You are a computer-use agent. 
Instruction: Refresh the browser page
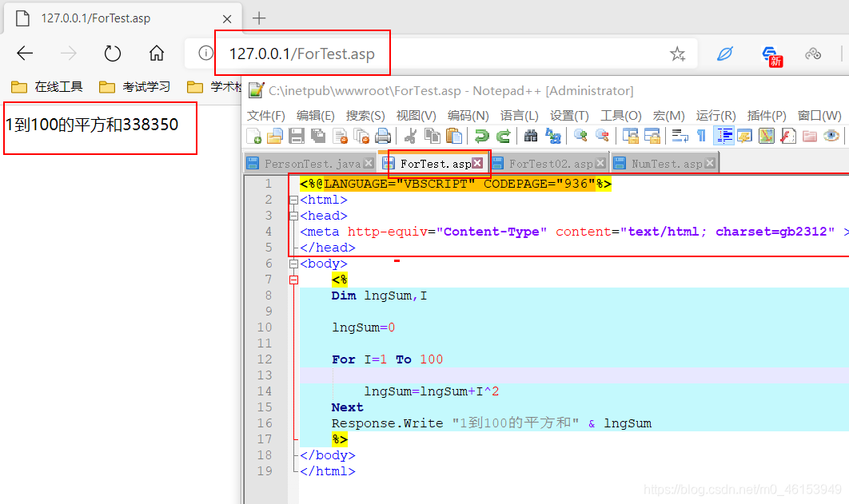(x=112, y=54)
